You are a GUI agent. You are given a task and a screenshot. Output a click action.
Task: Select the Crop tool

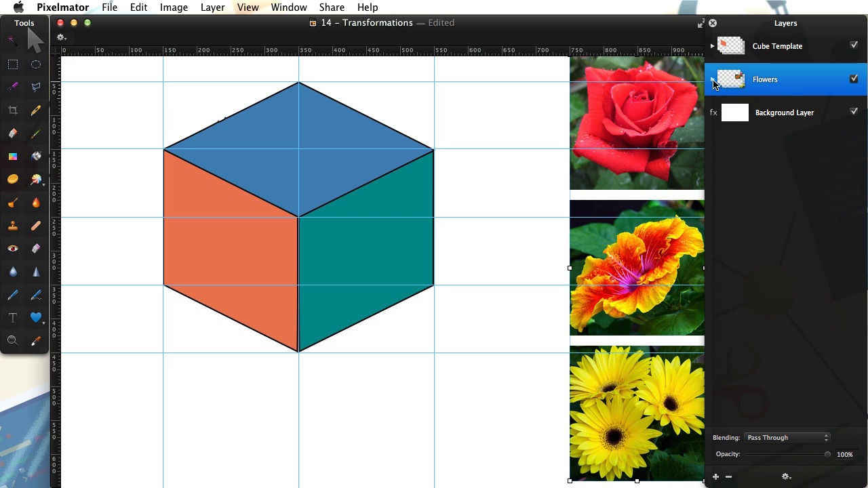pyautogui.click(x=13, y=110)
